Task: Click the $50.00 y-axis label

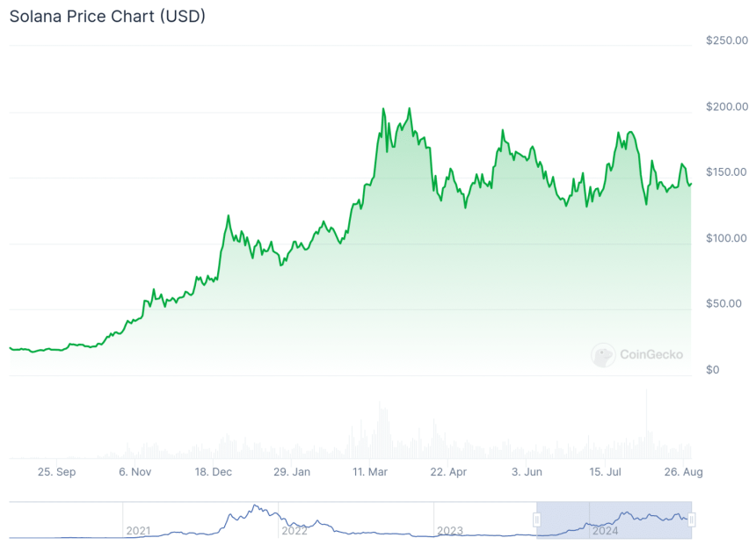Action: click(727, 304)
